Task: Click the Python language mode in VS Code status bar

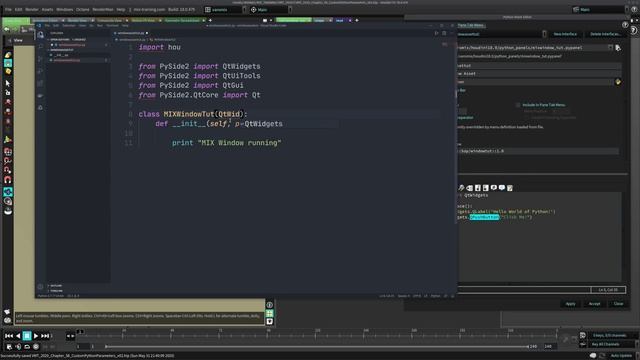Action: tap(436, 296)
